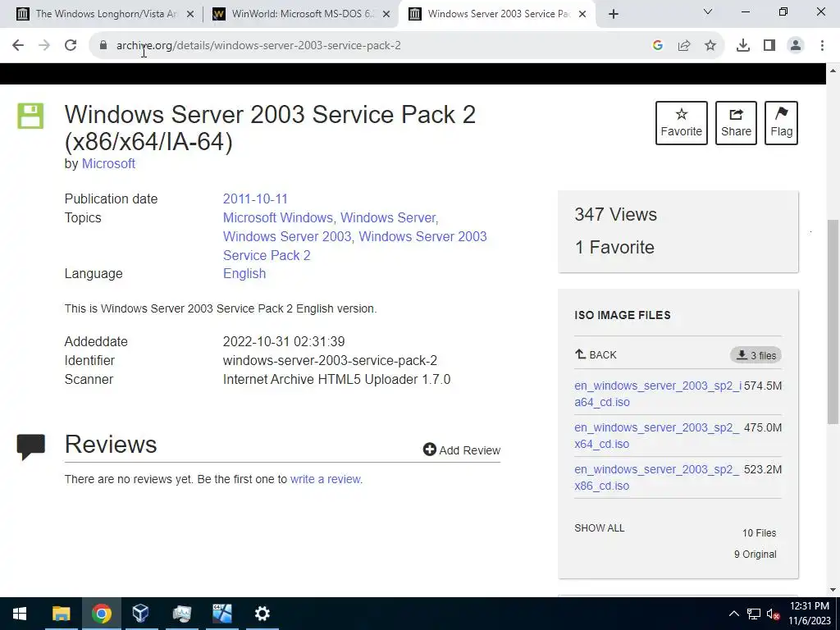840x630 pixels.
Task: Click the 10 Files text
Action: pyautogui.click(x=759, y=533)
